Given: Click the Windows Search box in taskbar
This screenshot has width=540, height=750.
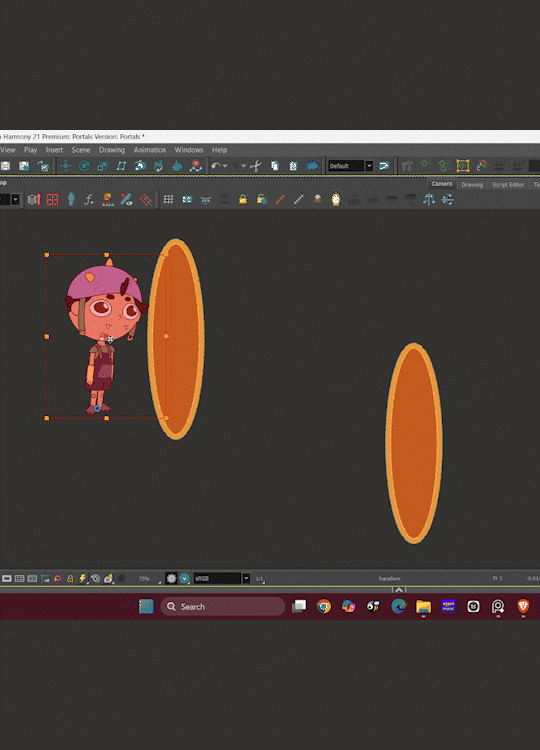Looking at the screenshot, I should pyautogui.click(x=222, y=607).
